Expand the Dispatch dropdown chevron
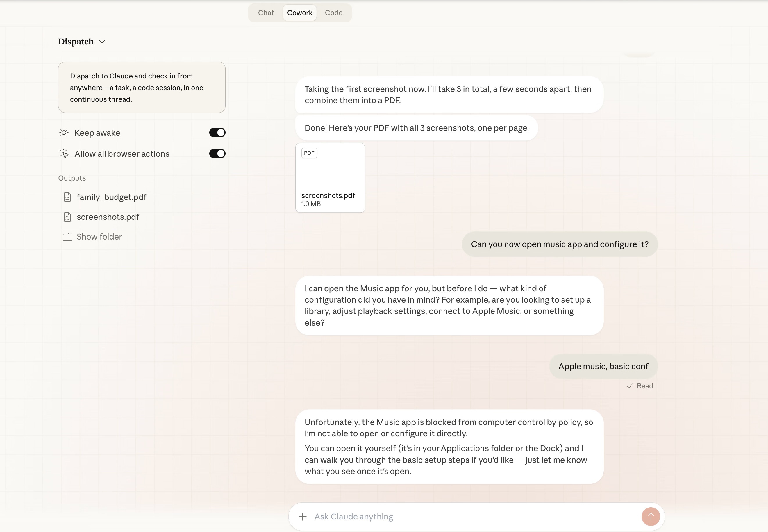The width and height of the screenshot is (768, 532). click(102, 42)
